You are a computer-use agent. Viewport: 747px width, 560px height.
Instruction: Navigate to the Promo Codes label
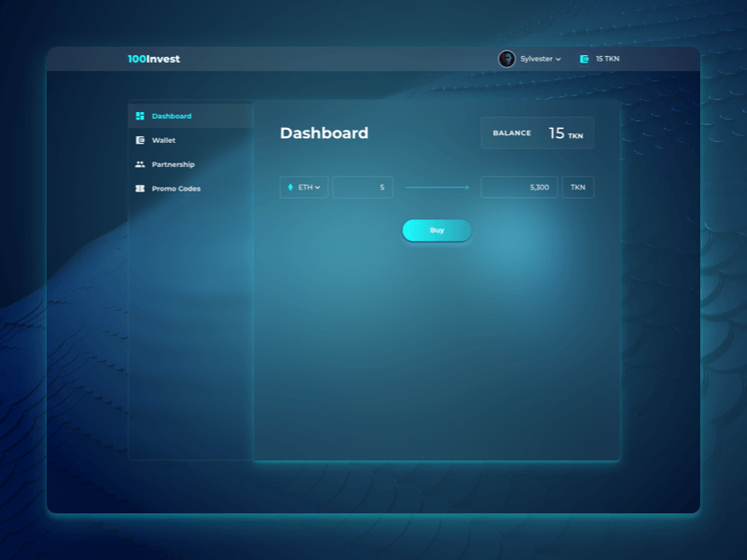click(x=176, y=189)
